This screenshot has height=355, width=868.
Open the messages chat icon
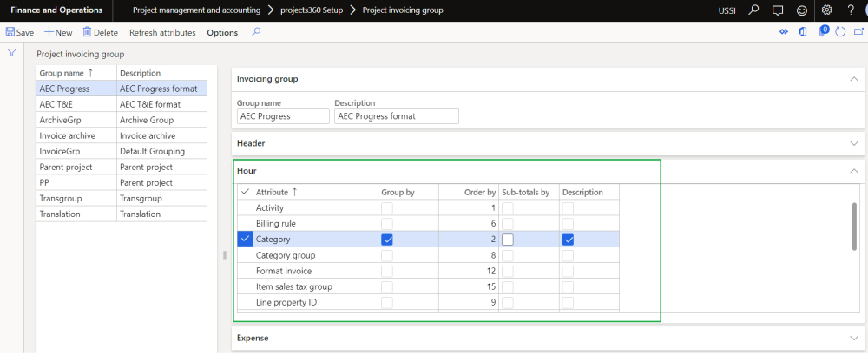(778, 10)
